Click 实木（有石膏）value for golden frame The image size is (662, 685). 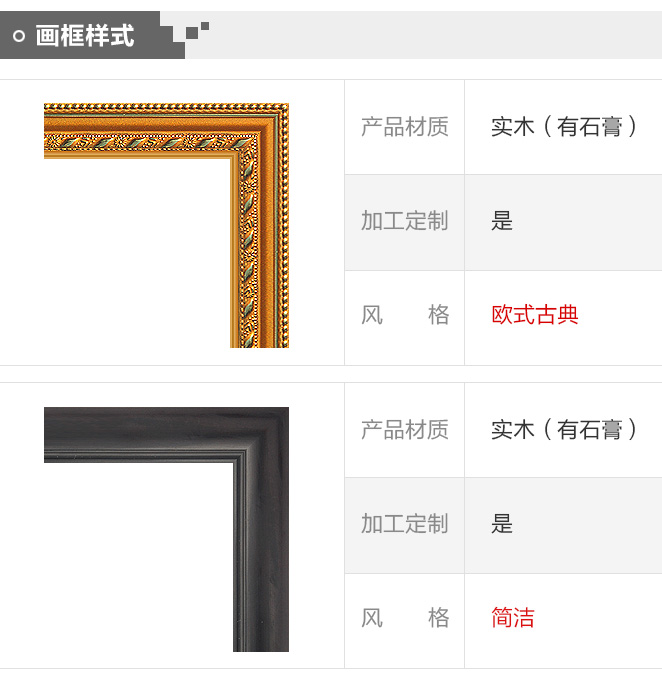[565, 127]
